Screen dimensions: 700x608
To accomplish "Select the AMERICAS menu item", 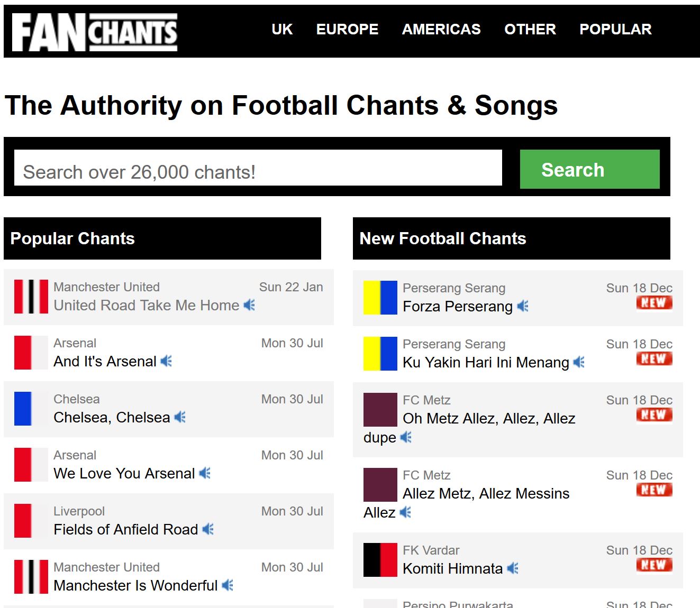I will point(441,29).
